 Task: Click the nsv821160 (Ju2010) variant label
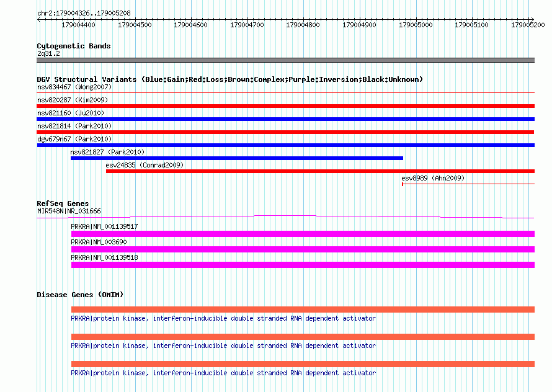pos(71,113)
